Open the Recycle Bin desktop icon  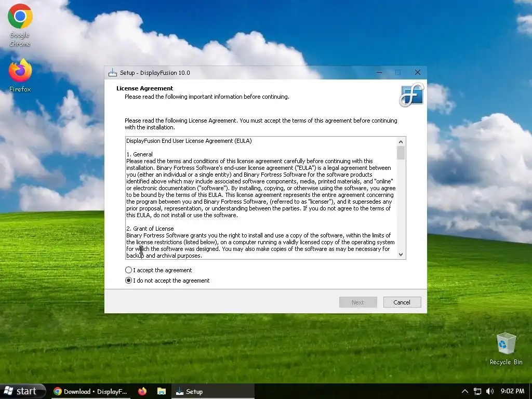[506, 349]
